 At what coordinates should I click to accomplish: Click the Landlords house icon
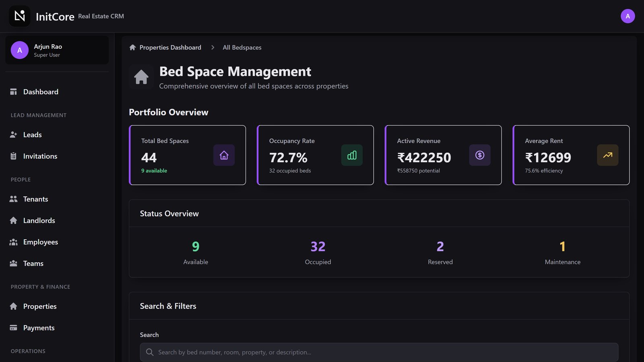pos(13,220)
